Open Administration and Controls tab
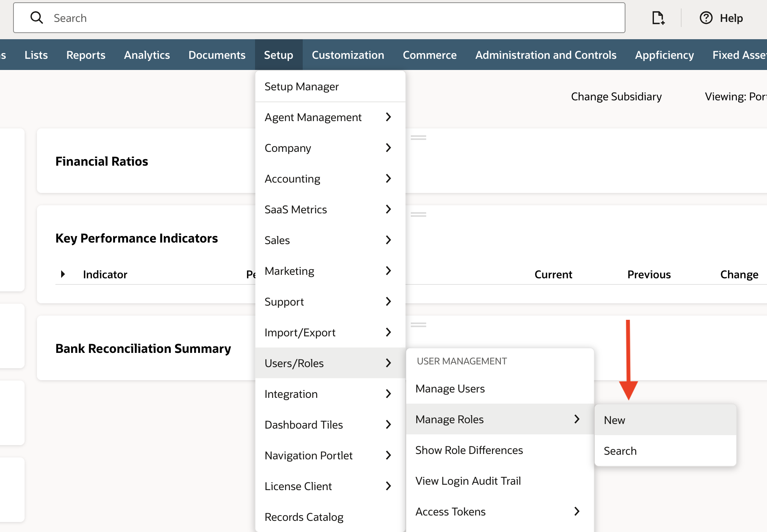 [546, 55]
